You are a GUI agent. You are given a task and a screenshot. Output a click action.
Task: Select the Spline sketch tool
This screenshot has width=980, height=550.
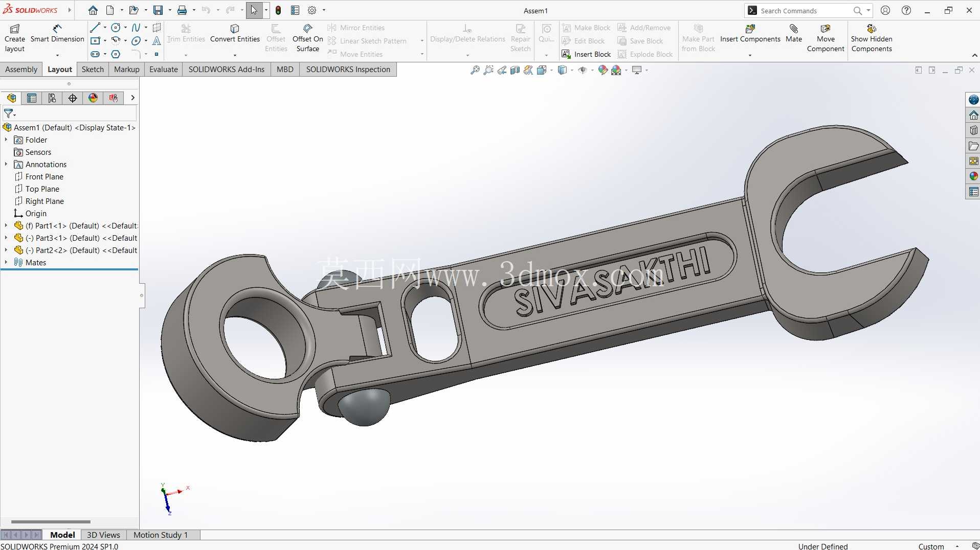(136, 28)
